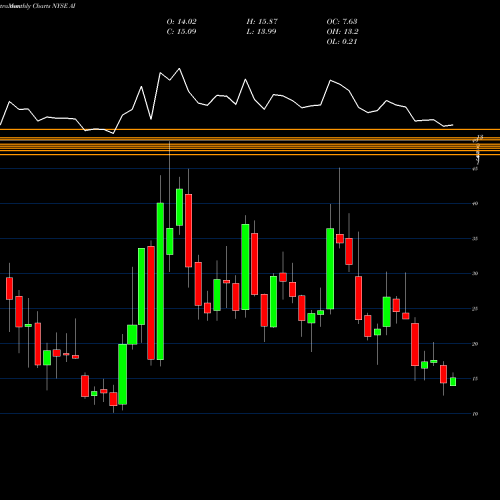Select the leftmost red candlestick on the chart
Screen dimensions: 500x500
[x=9, y=288]
